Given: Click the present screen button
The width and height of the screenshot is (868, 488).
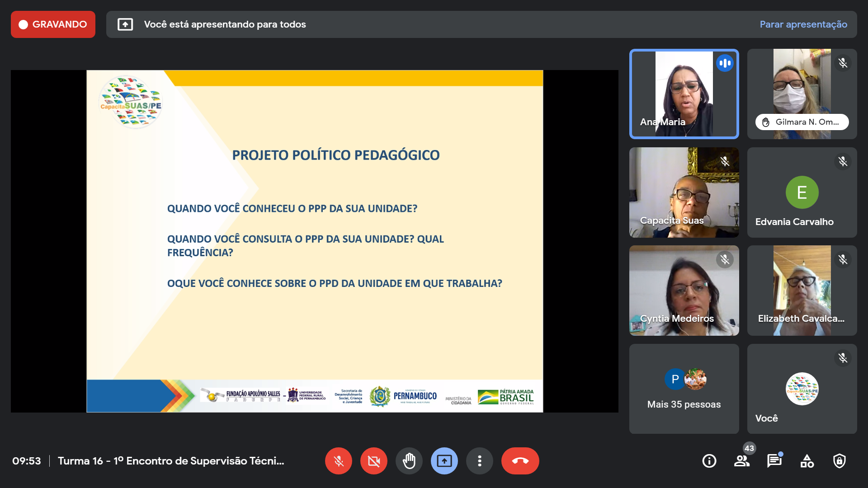Looking at the screenshot, I should click(x=444, y=461).
